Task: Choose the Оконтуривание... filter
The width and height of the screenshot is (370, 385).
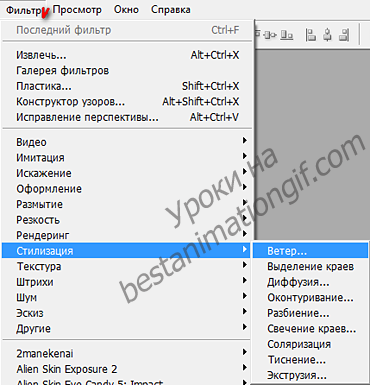Action: tap(310, 298)
